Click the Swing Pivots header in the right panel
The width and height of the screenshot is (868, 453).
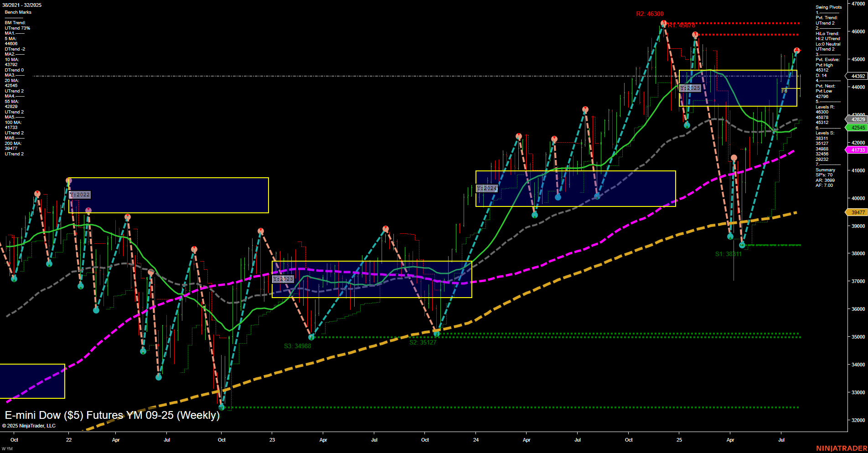pos(828,7)
